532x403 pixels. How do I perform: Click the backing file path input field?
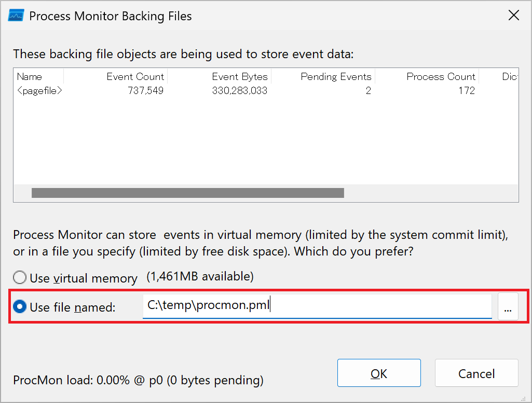[x=317, y=306]
